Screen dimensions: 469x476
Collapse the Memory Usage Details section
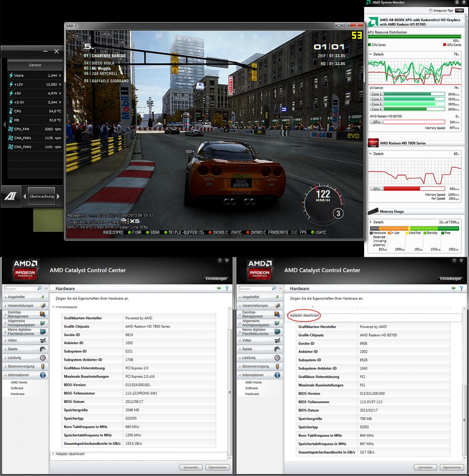click(x=370, y=222)
